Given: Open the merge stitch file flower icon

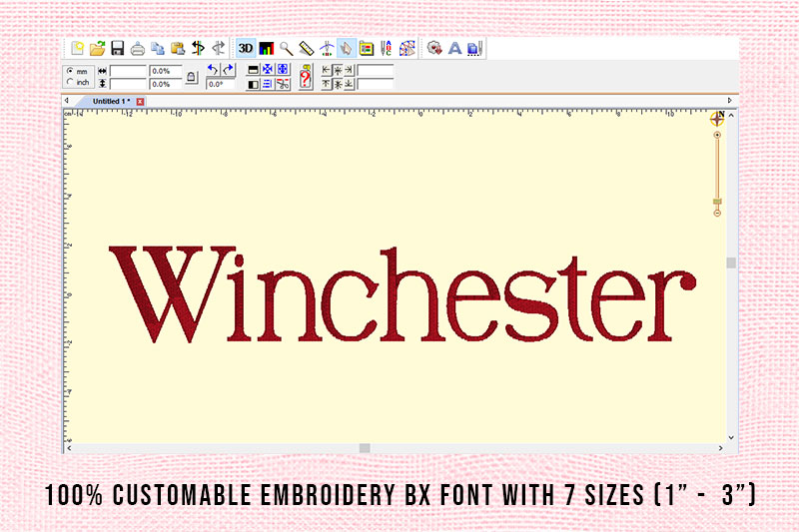Looking at the screenshot, I should point(434,48).
